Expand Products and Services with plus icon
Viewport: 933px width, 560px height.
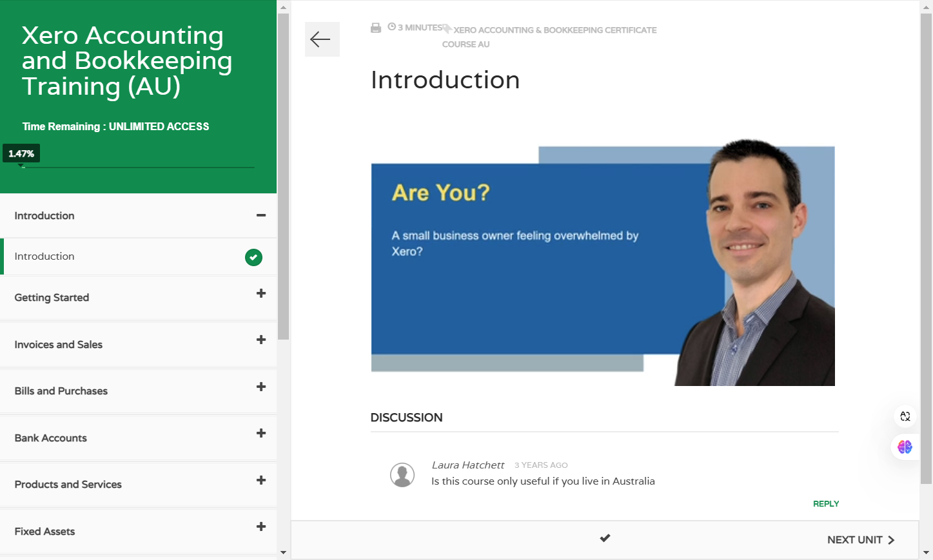tap(261, 480)
